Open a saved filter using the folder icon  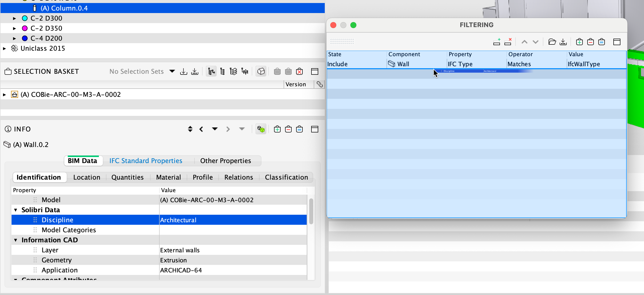(x=552, y=42)
